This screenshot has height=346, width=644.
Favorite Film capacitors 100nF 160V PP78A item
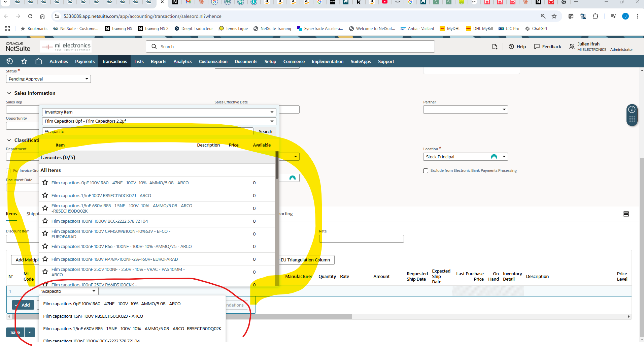pos(45,259)
